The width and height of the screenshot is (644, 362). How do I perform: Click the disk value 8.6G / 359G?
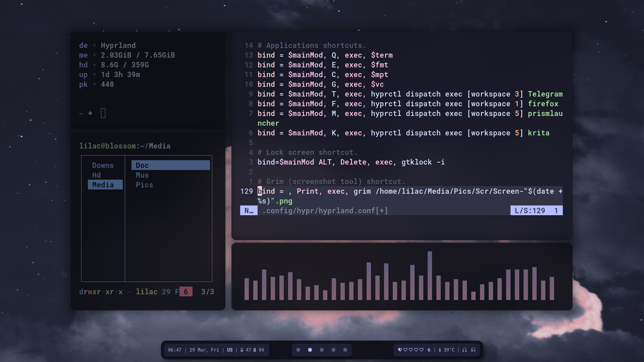[125, 65]
